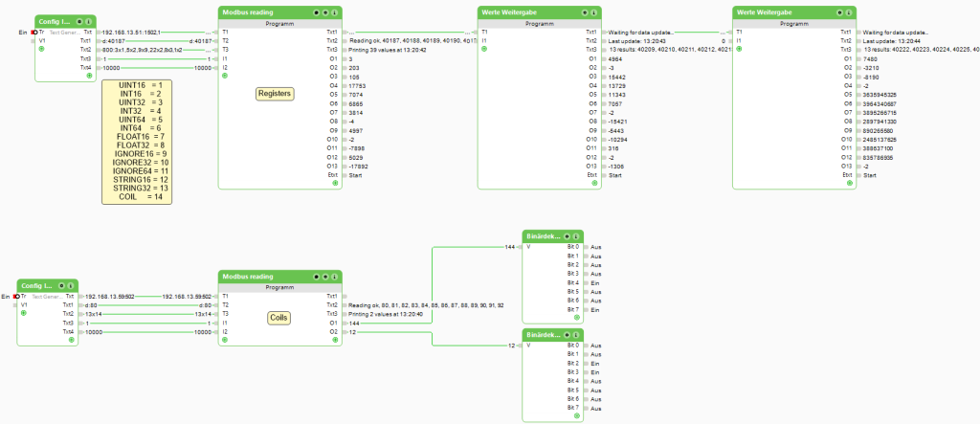Image resolution: width=980 pixels, height=424 pixels.
Task: Open Programm bar of rightmost Werte Weitergabe block
Action: point(792,22)
